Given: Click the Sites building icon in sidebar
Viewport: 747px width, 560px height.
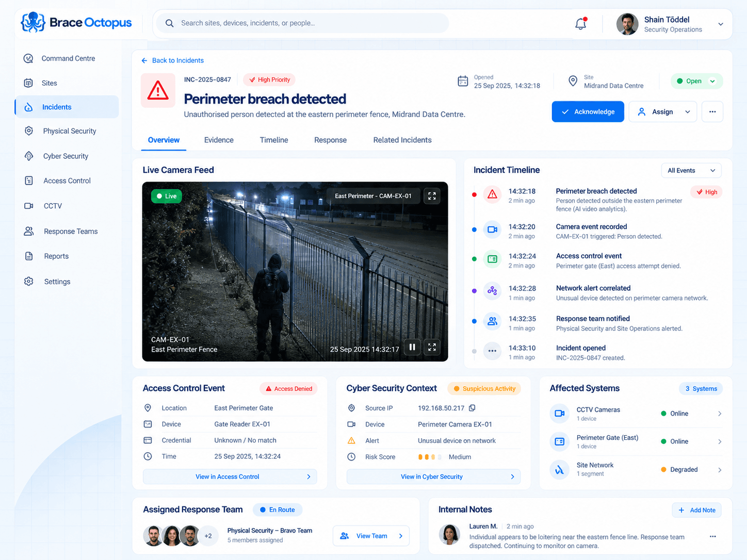Looking at the screenshot, I should pyautogui.click(x=29, y=83).
